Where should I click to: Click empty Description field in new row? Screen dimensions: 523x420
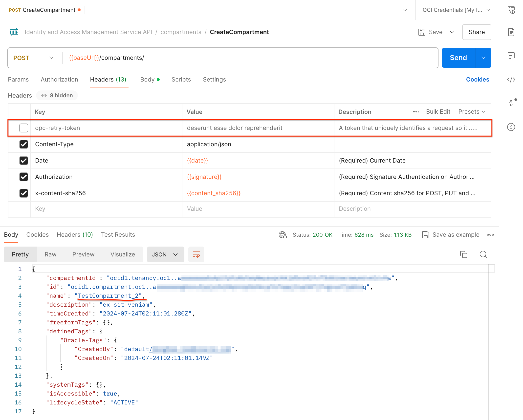(412, 209)
